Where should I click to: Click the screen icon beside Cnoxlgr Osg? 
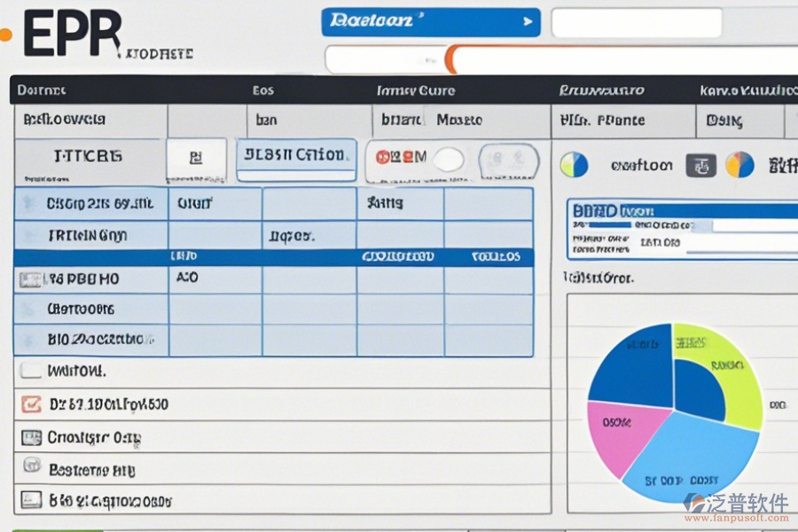tap(32, 437)
